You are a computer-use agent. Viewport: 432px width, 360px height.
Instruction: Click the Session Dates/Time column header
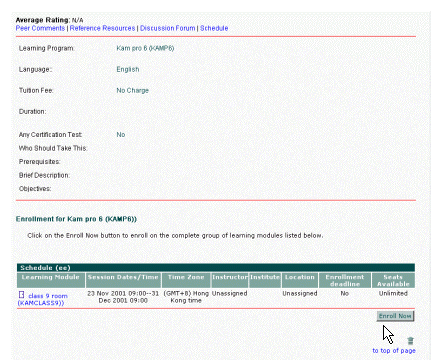click(123, 280)
